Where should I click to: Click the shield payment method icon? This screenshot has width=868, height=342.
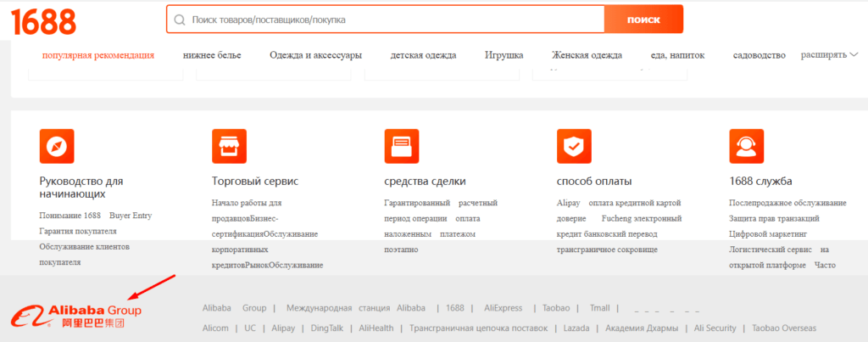574,146
